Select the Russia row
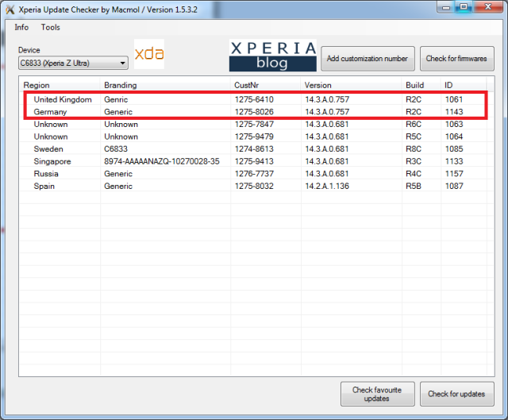The image size is (508, 420). coord(253,174)
